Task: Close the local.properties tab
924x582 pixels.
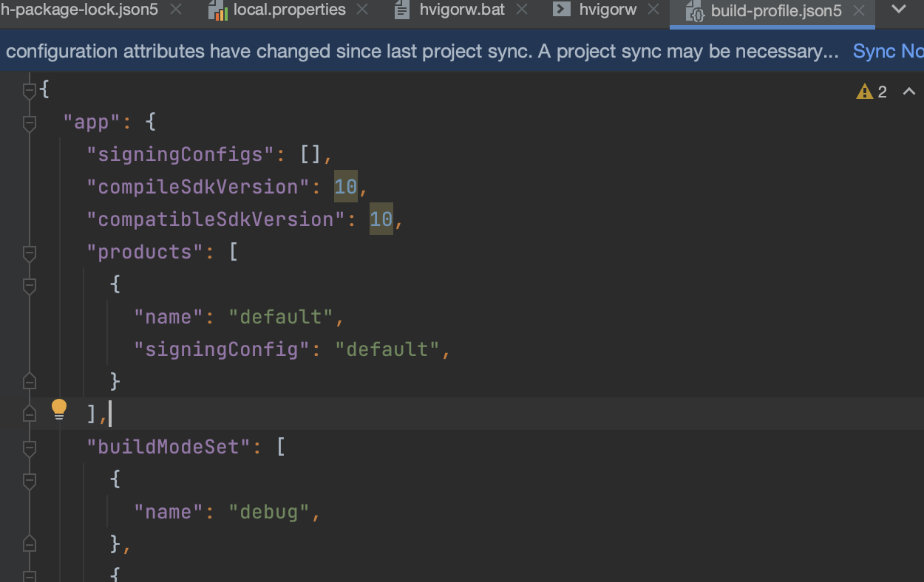Action: (x=362, y=10)
